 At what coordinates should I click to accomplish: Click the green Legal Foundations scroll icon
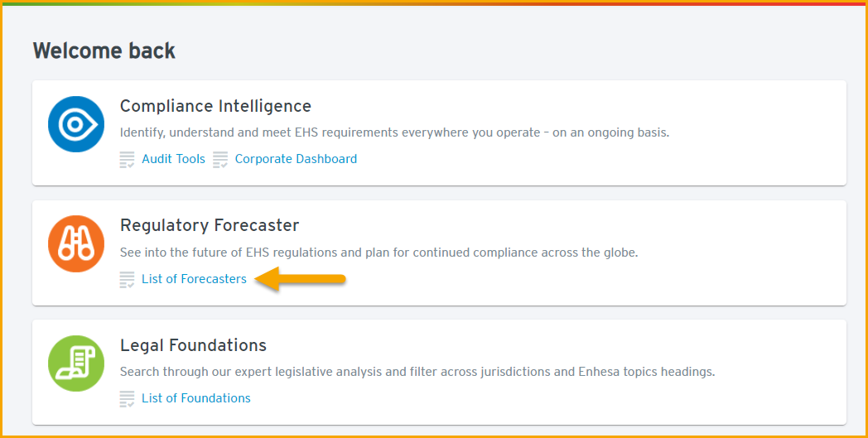[x=76, y=363]
